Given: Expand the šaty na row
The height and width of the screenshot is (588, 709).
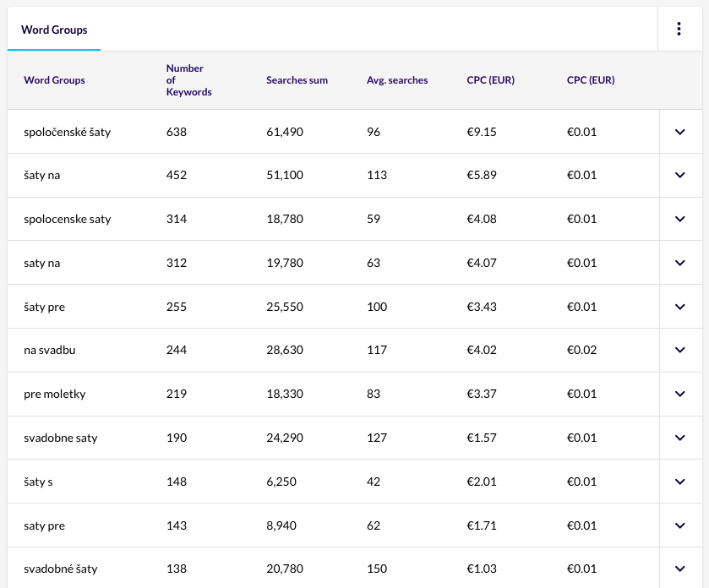Looking at the screenshot, I should point(680,175).
